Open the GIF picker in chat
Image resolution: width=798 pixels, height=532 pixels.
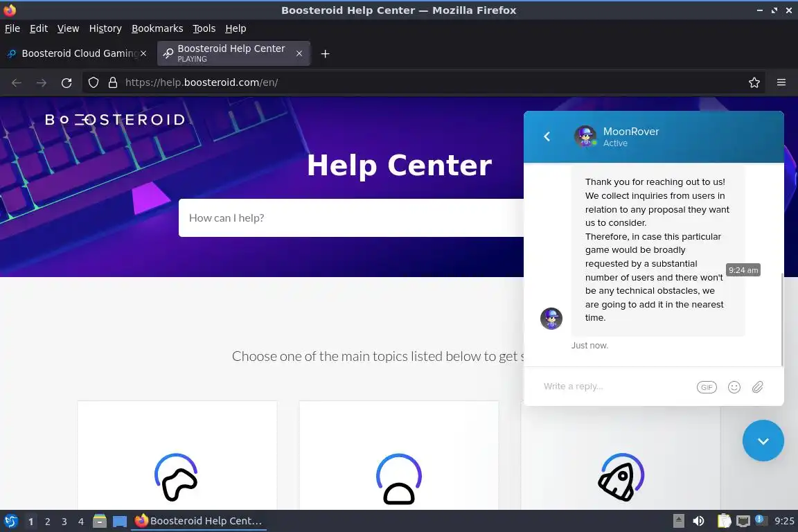tap(707, 387)
